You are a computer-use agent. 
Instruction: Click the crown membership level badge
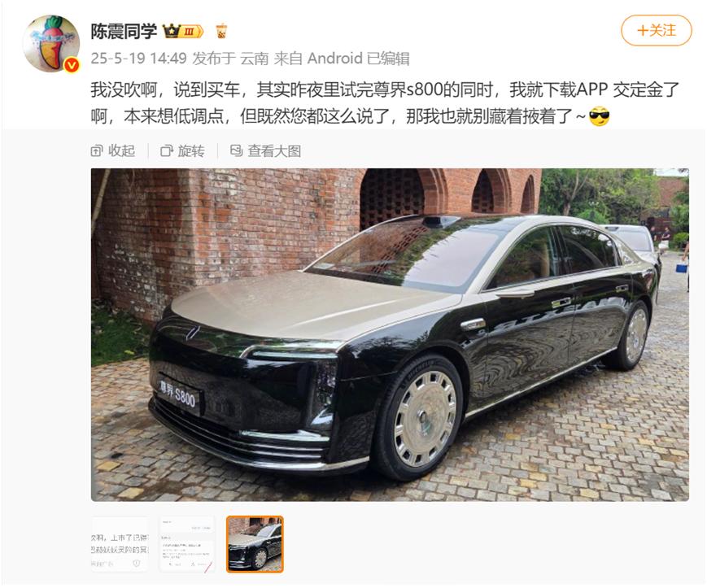[184, 31]
